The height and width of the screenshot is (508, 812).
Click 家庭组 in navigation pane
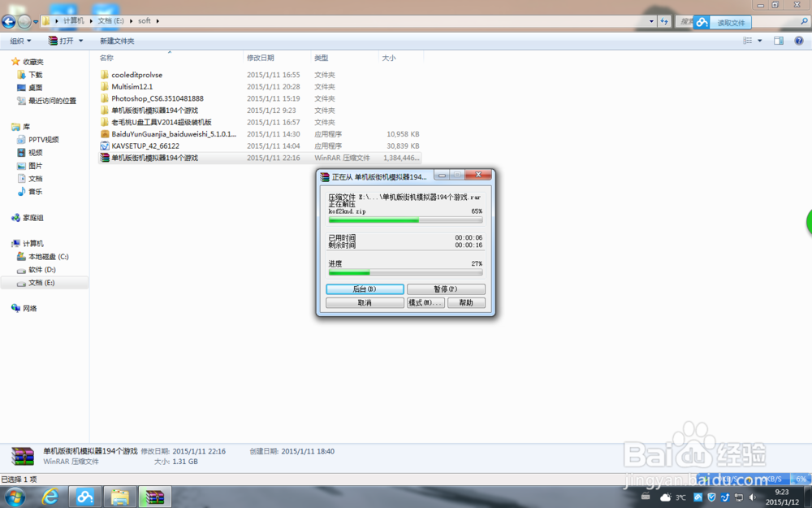[x=32, y=218]
